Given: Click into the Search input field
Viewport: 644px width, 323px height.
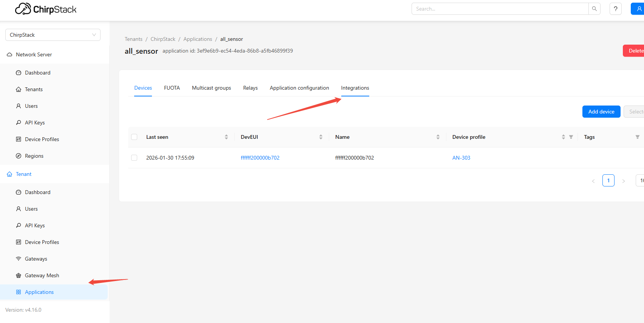Looking at the screenshot, I should pyautogui.click(x=500, y=9).
